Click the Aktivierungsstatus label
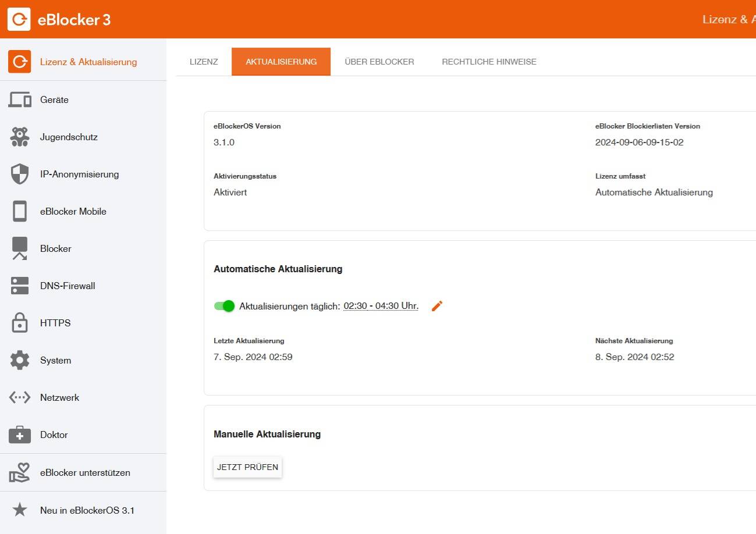The image size is (756, 534). pos(245,176)
